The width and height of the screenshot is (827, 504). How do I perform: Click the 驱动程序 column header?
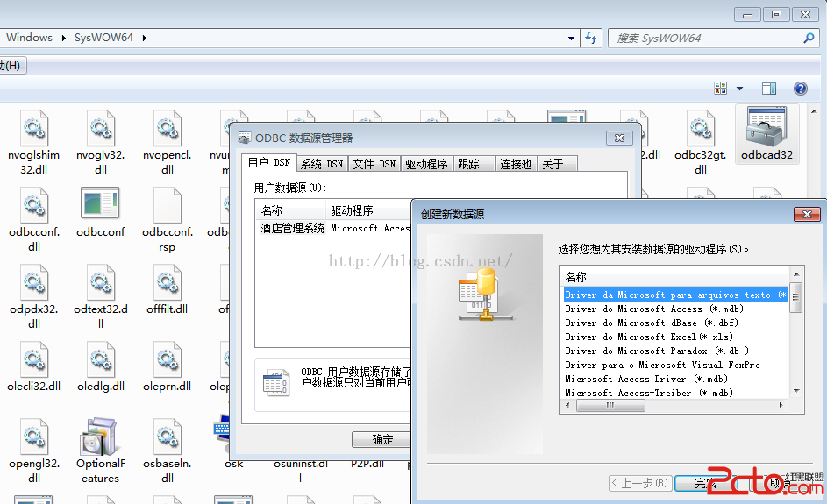click(x=368, y=210)
